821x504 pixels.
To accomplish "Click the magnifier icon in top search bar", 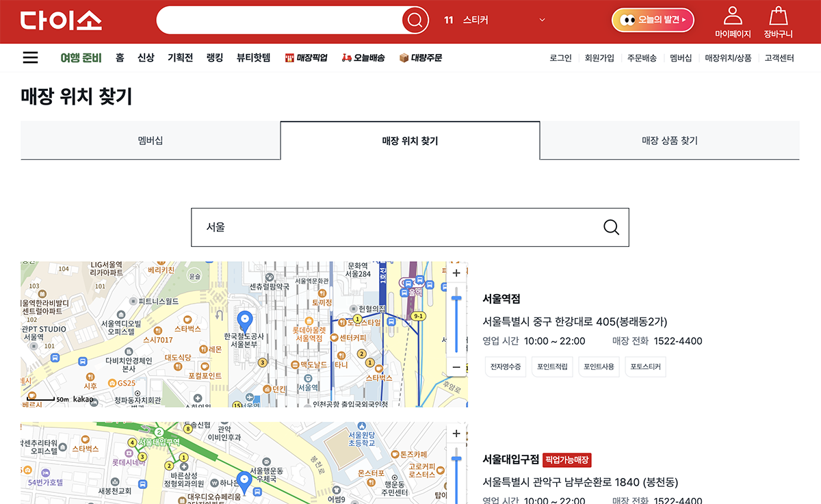I will point(415,21).
